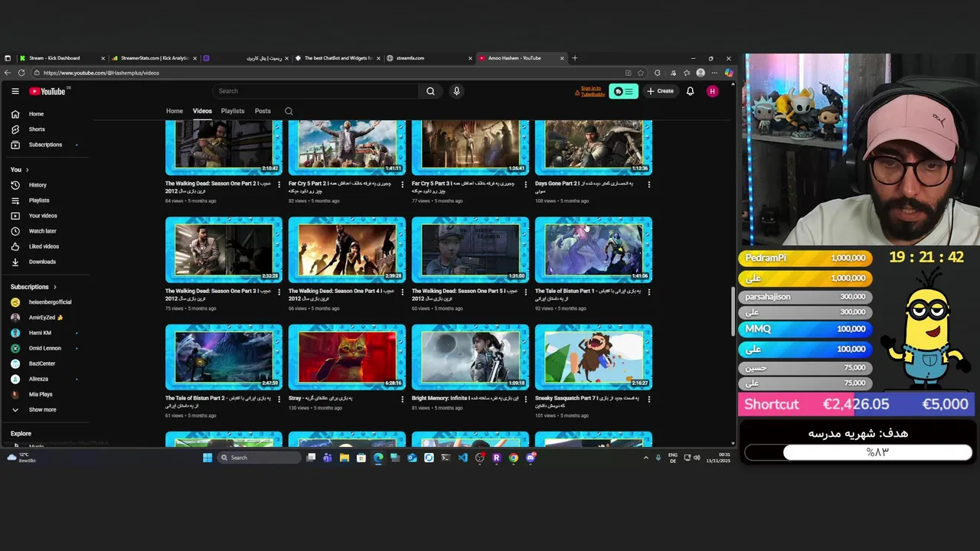Open Watch later in sidebar
This screenshot has width=980, height=551.
[x=42, y=231]
